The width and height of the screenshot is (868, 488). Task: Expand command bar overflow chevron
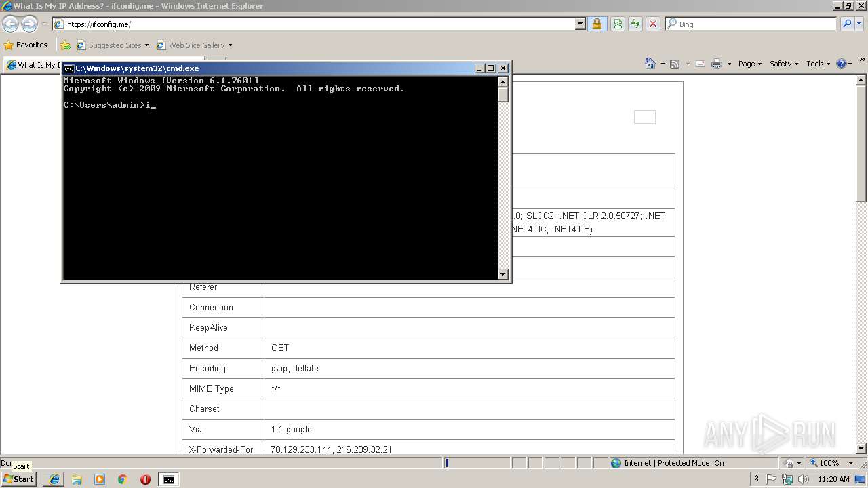[x=862, y=60]
